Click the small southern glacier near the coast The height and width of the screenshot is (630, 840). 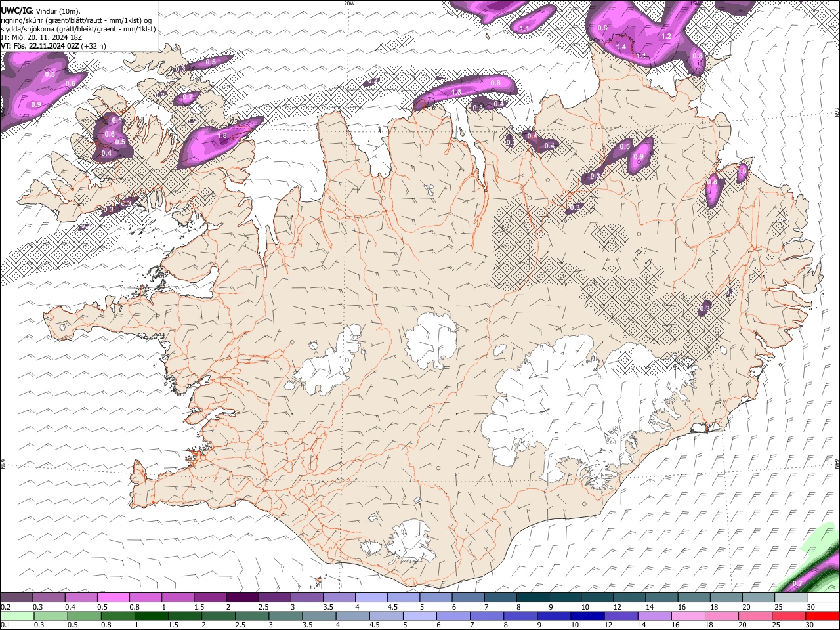click(x=411, y=542)
